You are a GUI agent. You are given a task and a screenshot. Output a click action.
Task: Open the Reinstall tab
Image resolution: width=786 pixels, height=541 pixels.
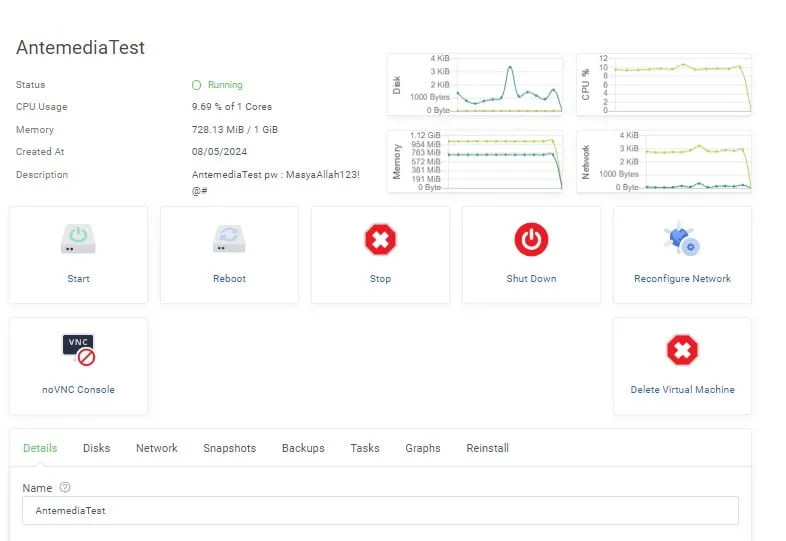coord(487,448)
